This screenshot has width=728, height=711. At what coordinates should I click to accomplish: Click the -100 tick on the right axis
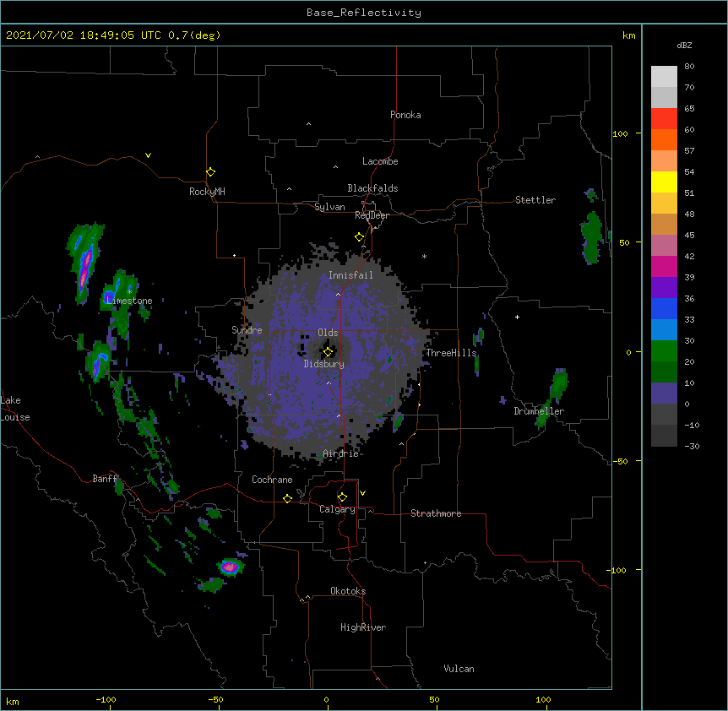(x=617, y=570)
